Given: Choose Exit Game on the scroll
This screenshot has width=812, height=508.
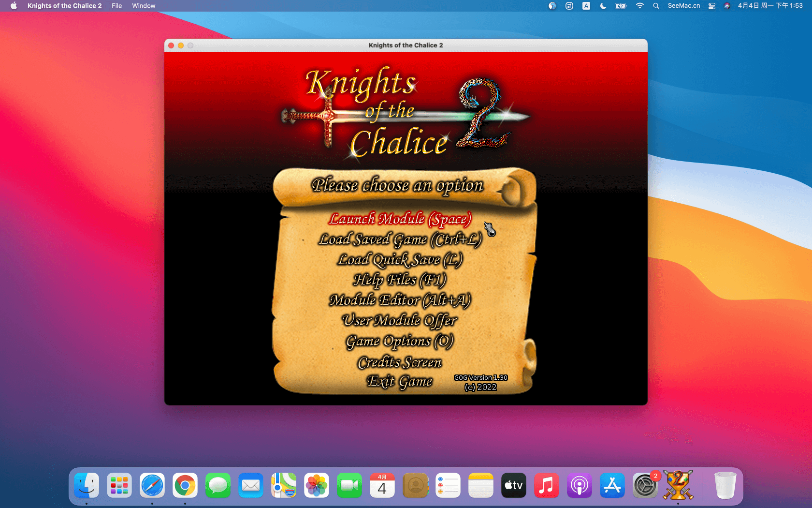Looking at the screenshot, I should tap(400, 382).
